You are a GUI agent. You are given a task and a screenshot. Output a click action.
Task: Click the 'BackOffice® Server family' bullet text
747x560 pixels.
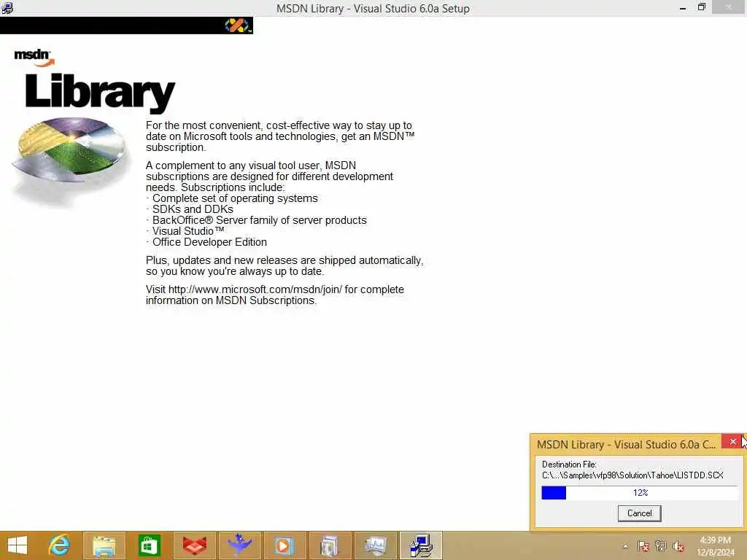[260, 220]
